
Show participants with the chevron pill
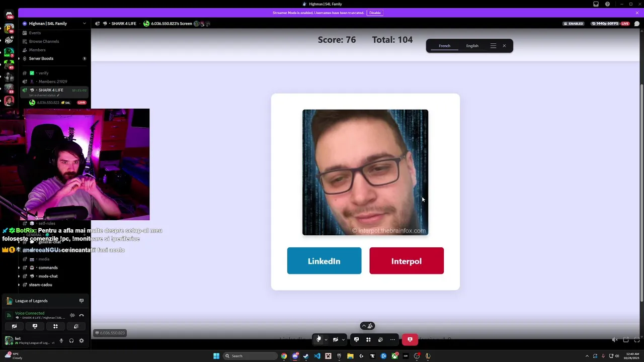coord(367,326)
